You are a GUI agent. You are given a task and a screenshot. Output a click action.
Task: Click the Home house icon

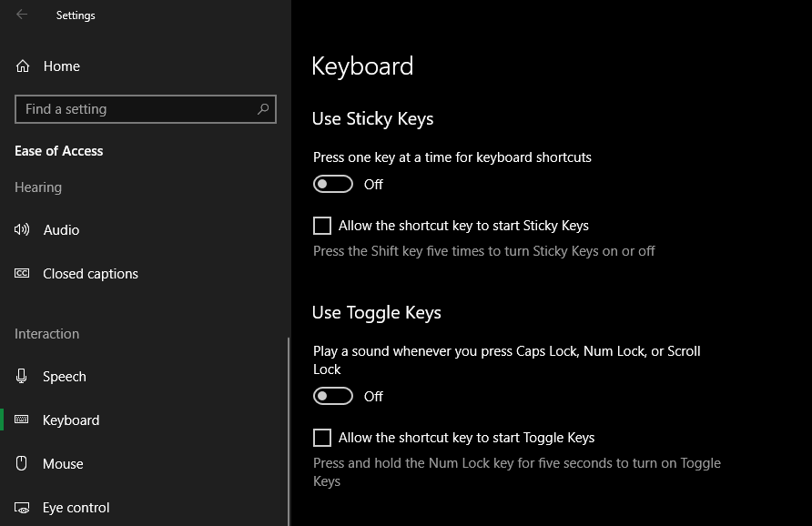point(21,66)
